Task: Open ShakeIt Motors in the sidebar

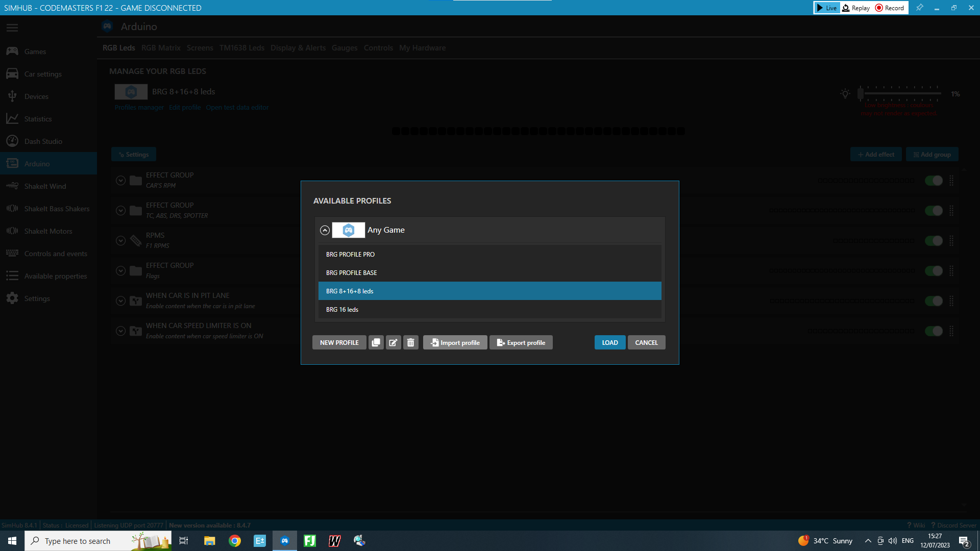Action: 48,231
